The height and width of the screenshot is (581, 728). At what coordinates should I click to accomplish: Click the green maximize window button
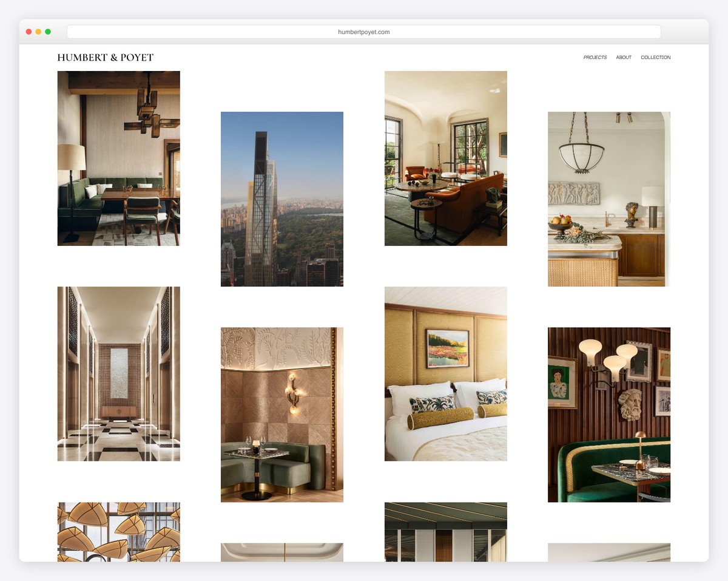48,32
